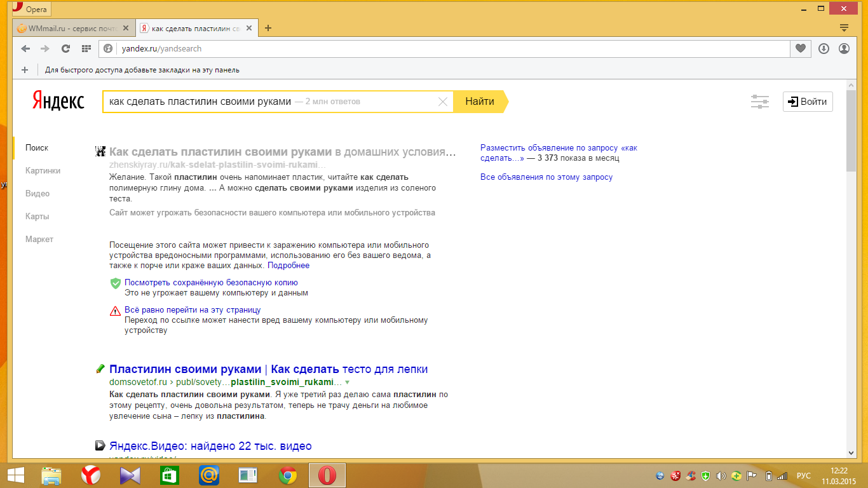Open Все объявления по этому запросу
868x488 pixels.
pyautogui.click(x=546, y=177)
